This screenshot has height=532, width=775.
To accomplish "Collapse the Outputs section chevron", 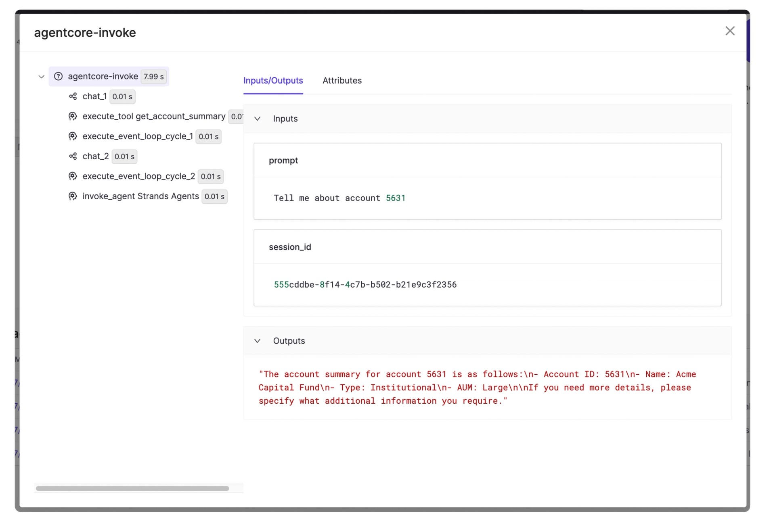I will (257, 341).
